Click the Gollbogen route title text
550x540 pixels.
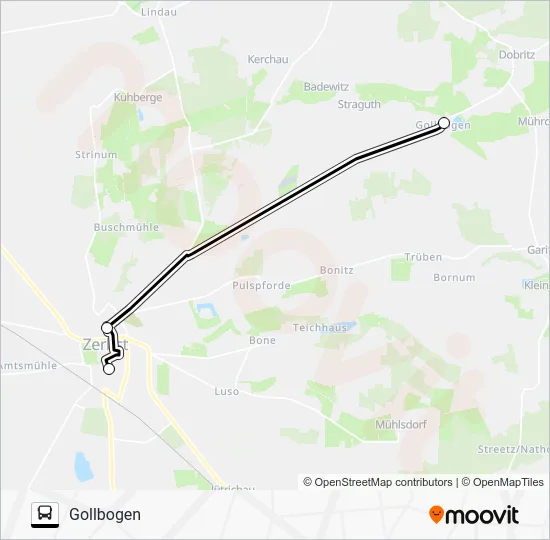click(x=105, y=515)
